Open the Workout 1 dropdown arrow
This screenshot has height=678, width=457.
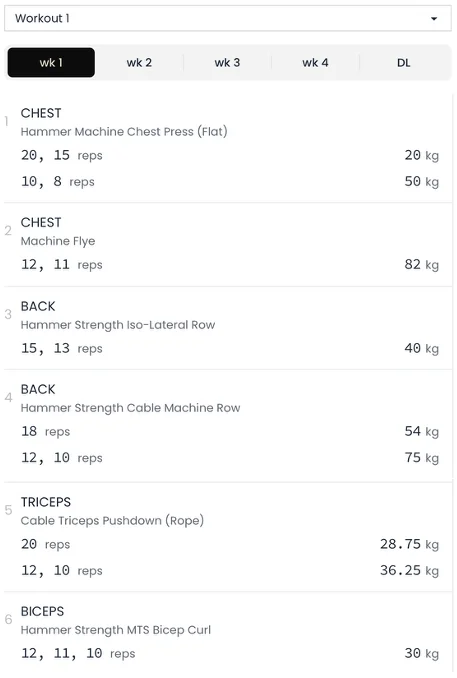click(434, 19)
